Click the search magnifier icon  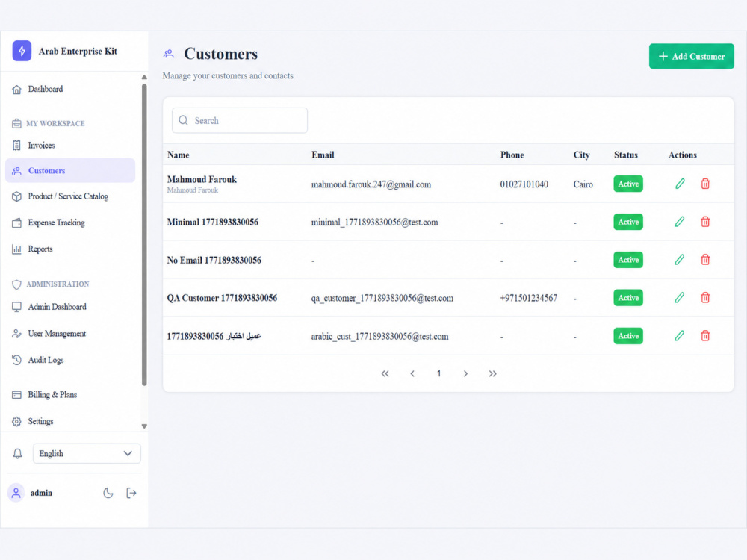184,120
